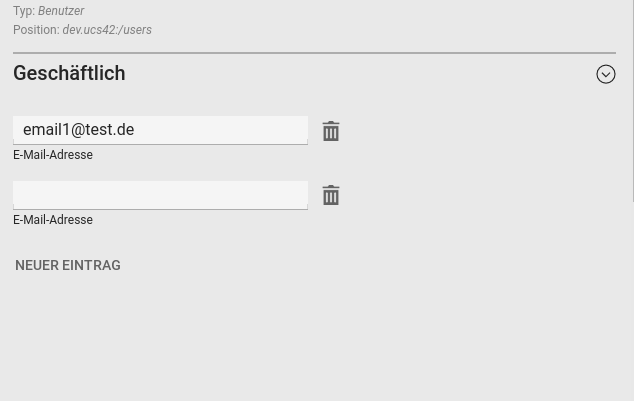The image size is (634, 401).
Task: Click the Typ: label at the top
Action: 24,11
